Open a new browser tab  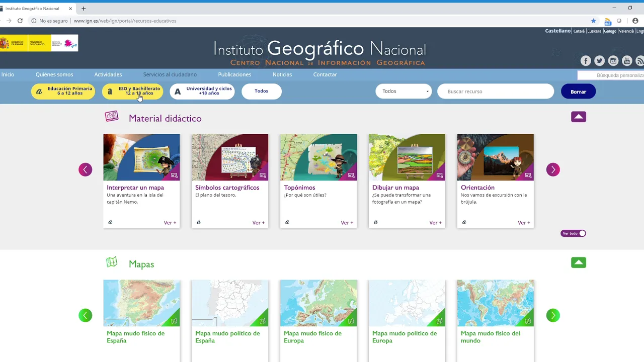point(84,9)
